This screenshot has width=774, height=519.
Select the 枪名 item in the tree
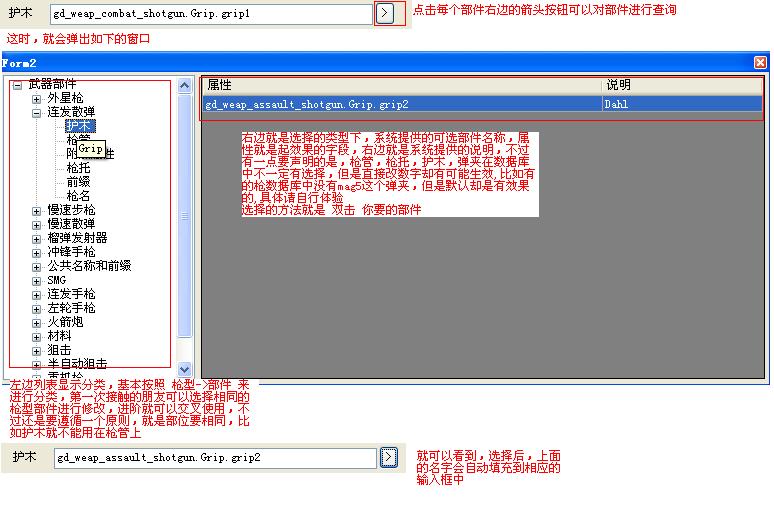click(79, 196)
